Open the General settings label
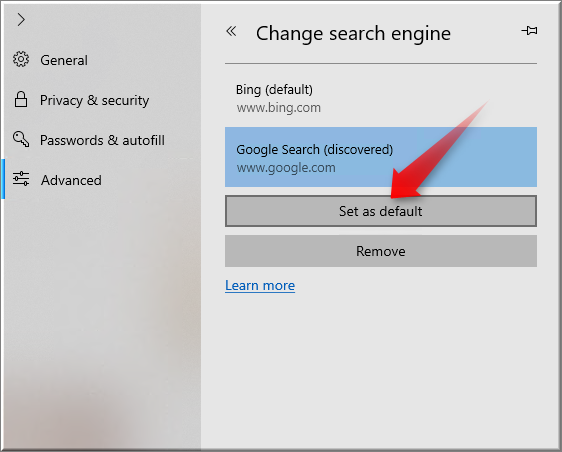Image resolution: width=562 pixels, height=452 pixels. [64, 60]
